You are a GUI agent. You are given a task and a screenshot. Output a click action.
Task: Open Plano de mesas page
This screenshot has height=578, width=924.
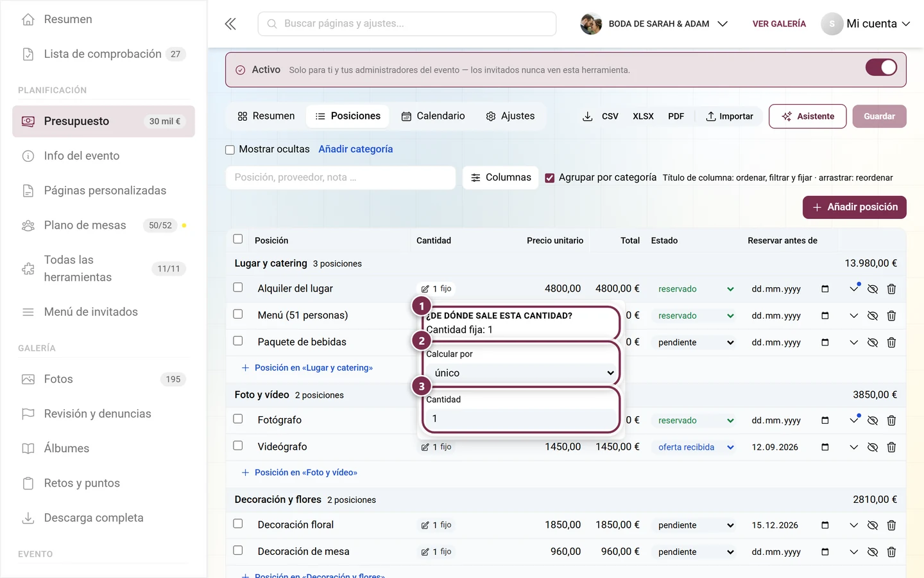103,225
